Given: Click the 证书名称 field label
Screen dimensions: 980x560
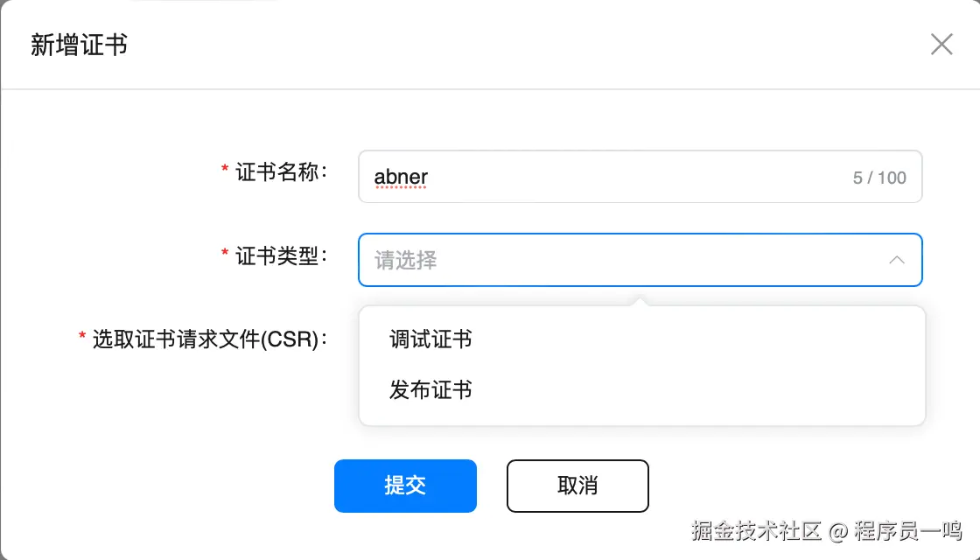Looking at the screenshot, I should (280, 172).
